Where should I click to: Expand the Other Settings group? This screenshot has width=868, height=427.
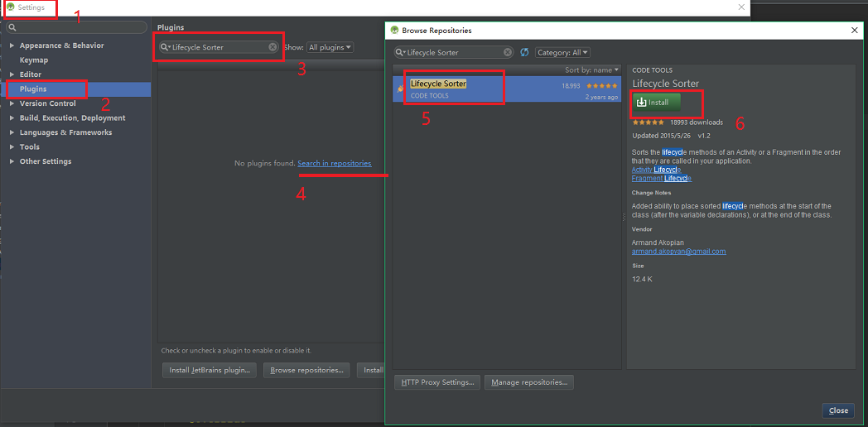tap(12, 161)
